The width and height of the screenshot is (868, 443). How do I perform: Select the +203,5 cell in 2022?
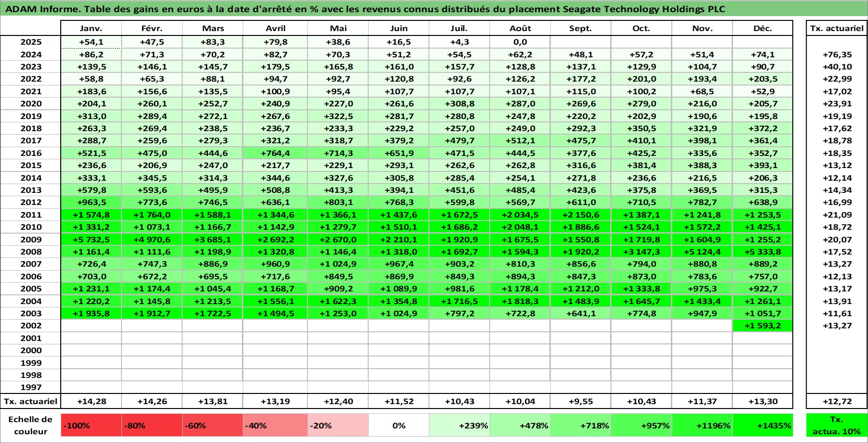(x=763, y=79)
